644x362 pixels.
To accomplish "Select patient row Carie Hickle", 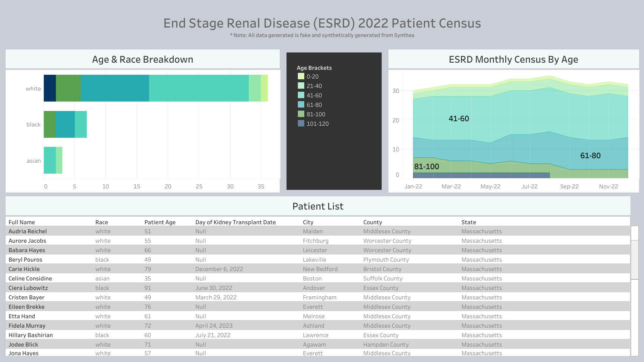I will 24,269.
